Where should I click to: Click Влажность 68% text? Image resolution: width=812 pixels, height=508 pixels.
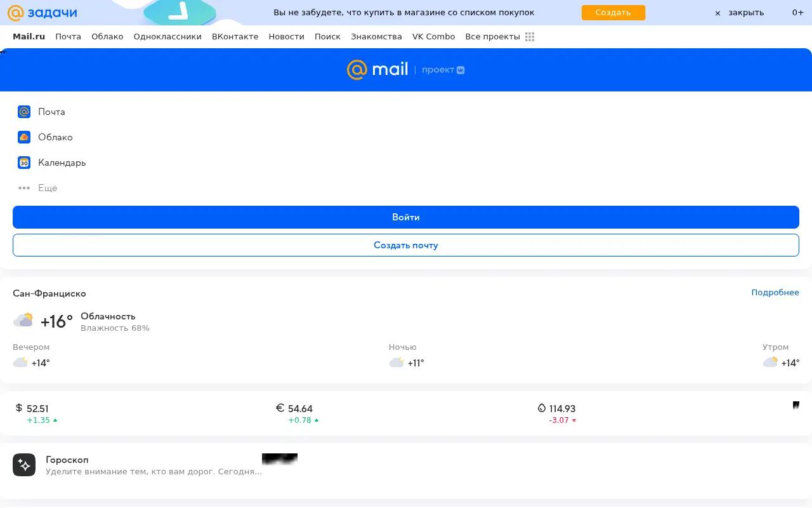pos(115,328)
